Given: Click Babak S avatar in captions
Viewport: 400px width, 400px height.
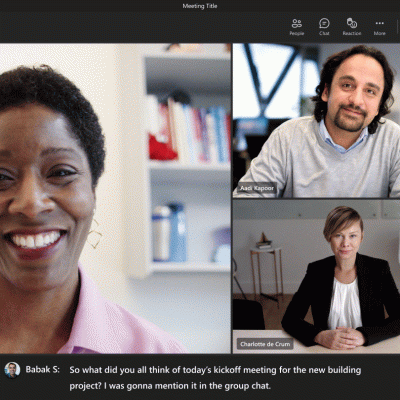Looking at the screenshot, I should [x=12, y=370].
